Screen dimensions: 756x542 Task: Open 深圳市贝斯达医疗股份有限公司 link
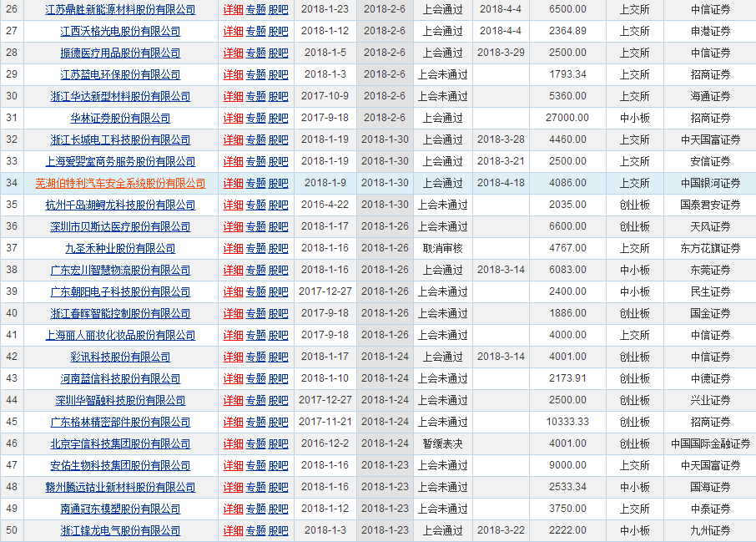point(120,227)
